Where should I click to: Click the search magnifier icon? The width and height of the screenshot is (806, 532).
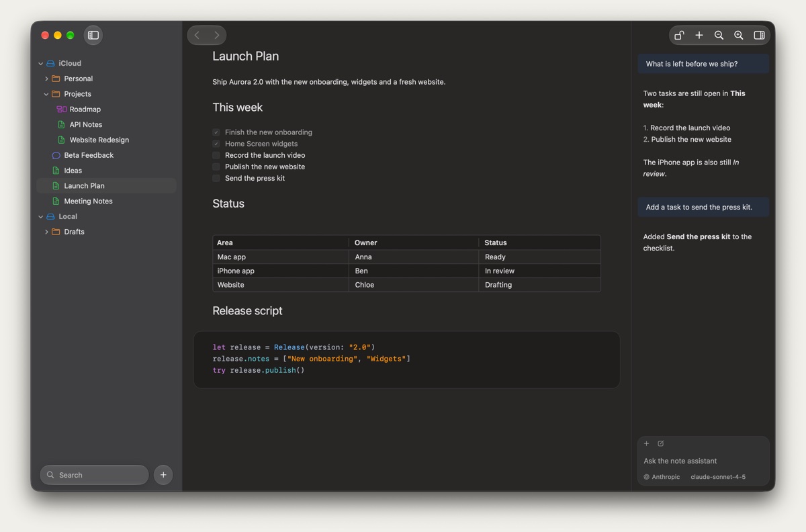coord(50,475)
